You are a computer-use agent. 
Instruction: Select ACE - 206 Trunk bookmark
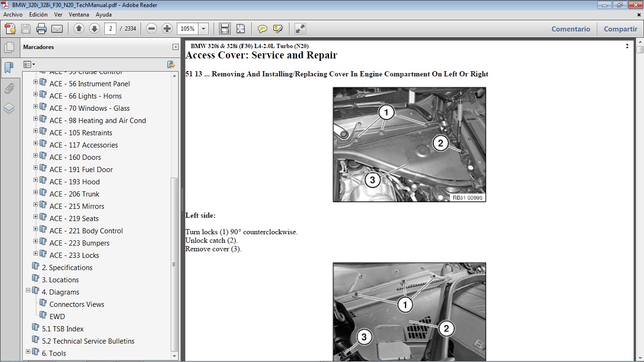pos(74,194)
